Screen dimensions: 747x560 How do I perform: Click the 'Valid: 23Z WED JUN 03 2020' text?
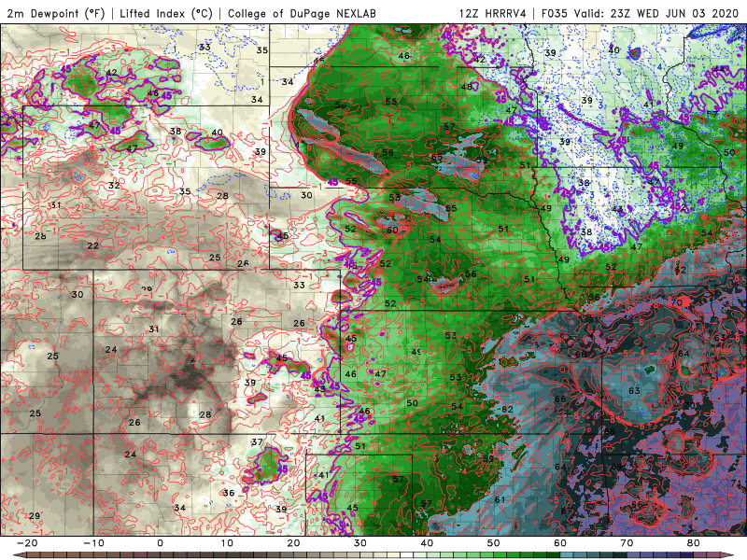point(656,13)
